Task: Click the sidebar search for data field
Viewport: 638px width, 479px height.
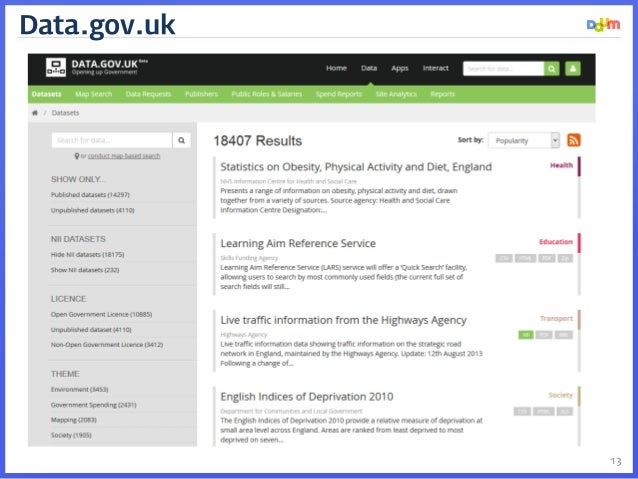Action: 112,140
